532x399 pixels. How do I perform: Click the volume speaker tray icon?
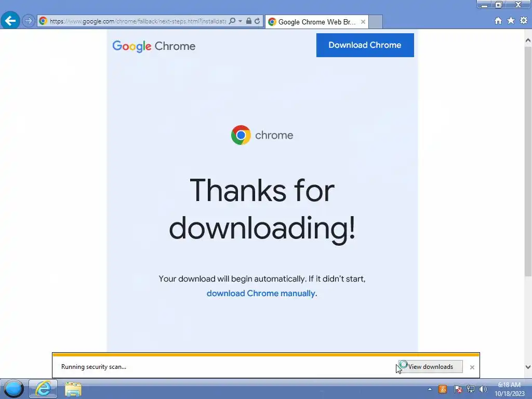tap(483, 389)
